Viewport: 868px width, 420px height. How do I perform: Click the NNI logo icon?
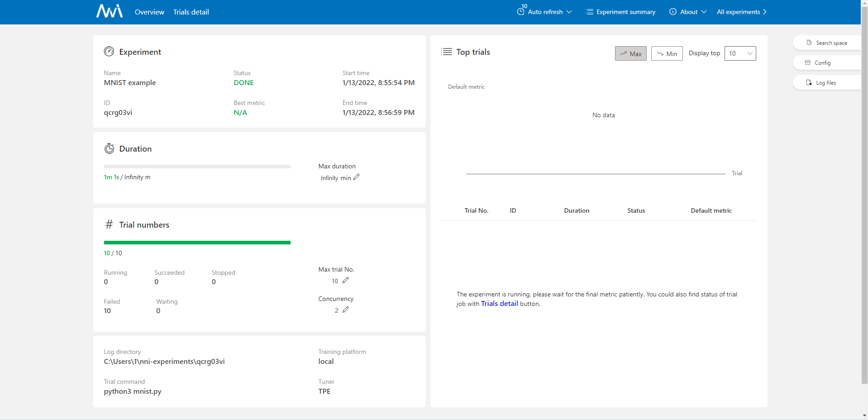click(110, 11)
